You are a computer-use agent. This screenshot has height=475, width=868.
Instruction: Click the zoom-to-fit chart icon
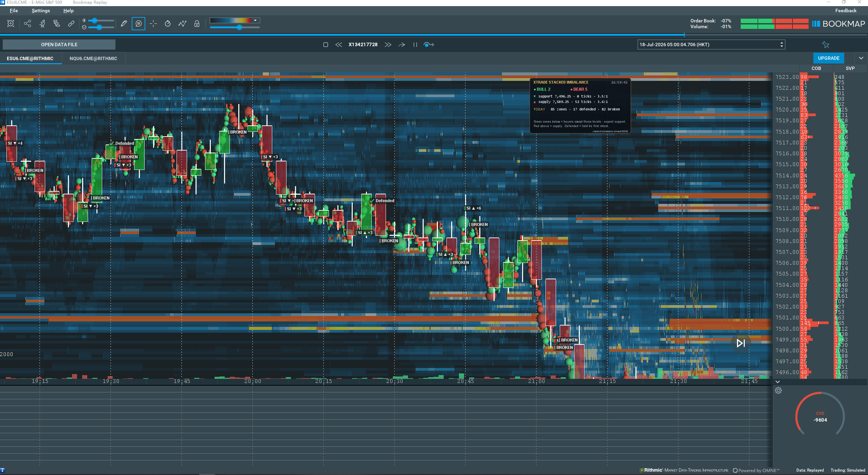click(x=11, y=23)
